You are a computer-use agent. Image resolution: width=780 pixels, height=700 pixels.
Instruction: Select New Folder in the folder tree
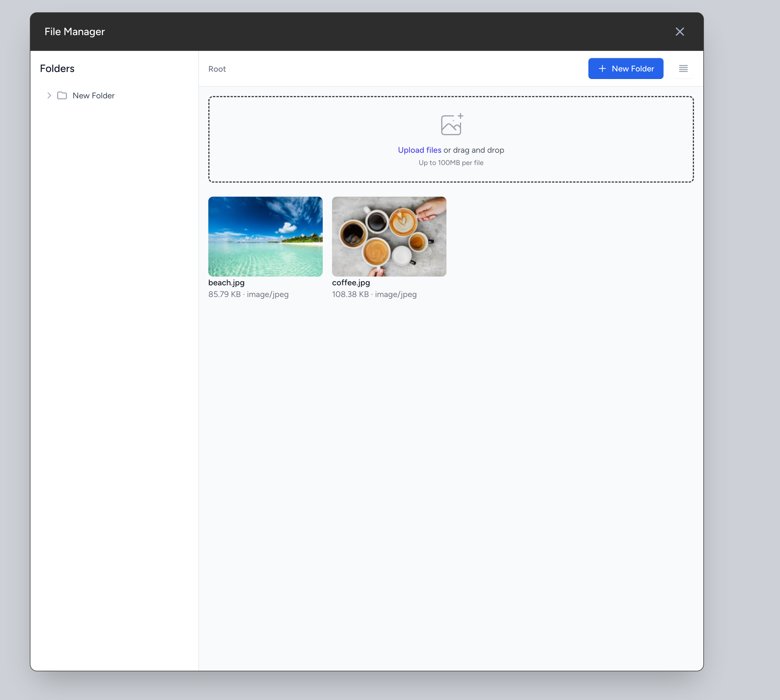tap(93, 95)
